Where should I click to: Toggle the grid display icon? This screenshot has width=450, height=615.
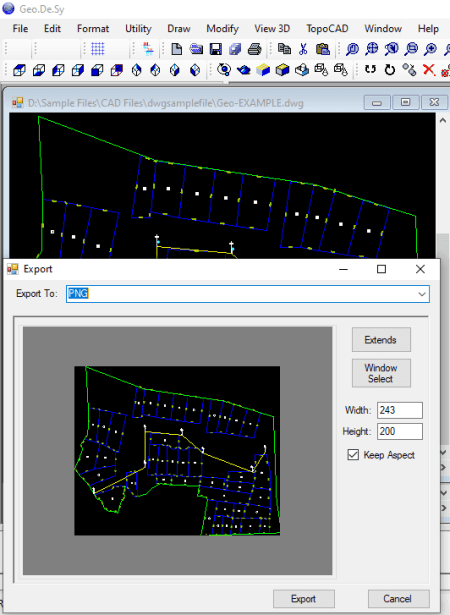pos(98,49)
